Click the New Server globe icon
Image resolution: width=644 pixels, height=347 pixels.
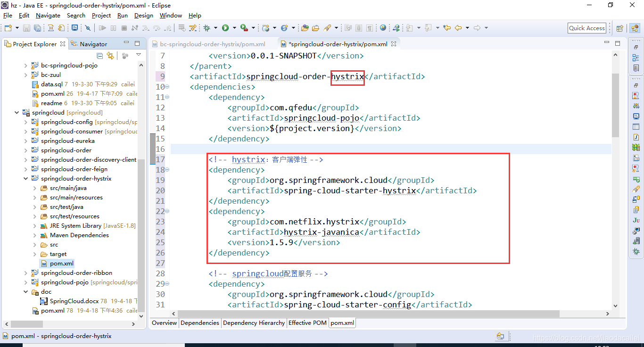coord(265,28)
